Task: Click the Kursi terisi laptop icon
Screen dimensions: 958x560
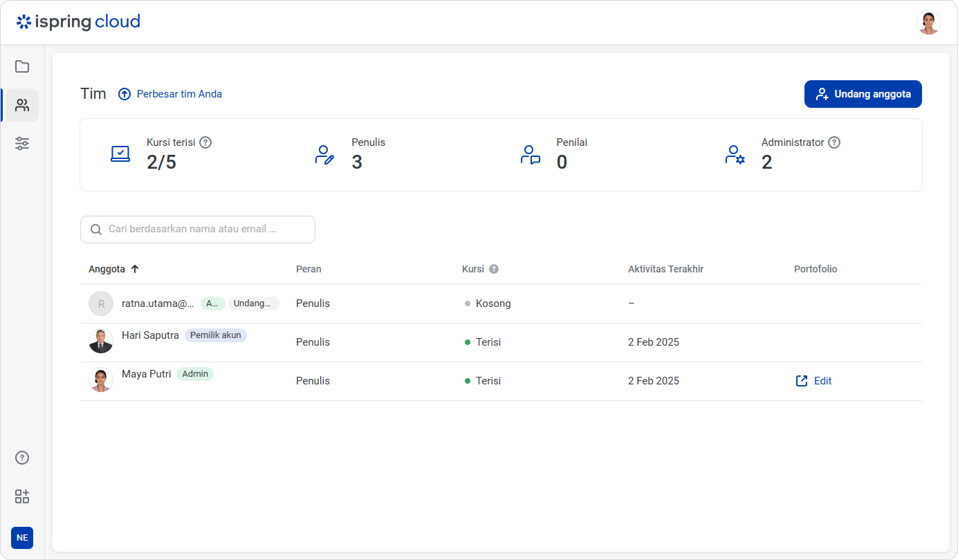Action: [120, 154]
